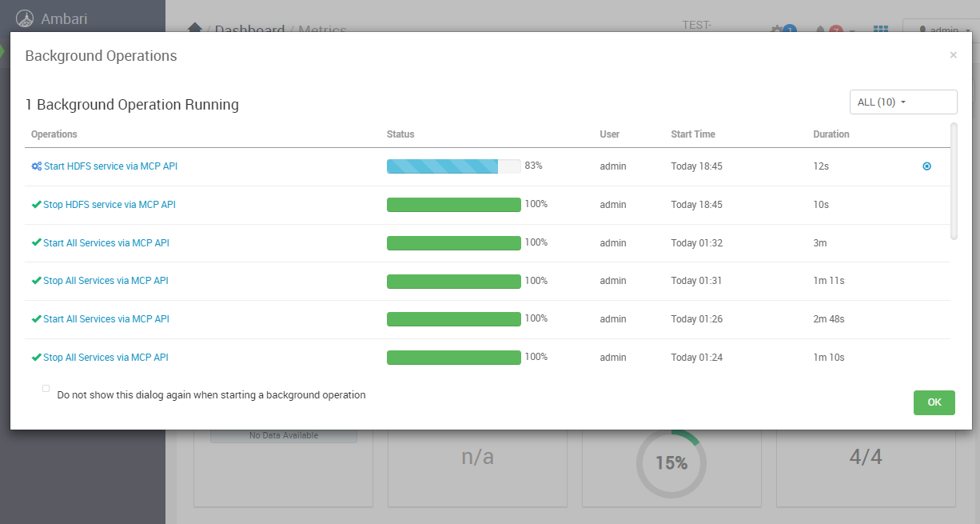Click the 83% progress bar of Start HDFS
Viewport: 980px width, 524px height.
click(453, 166)
